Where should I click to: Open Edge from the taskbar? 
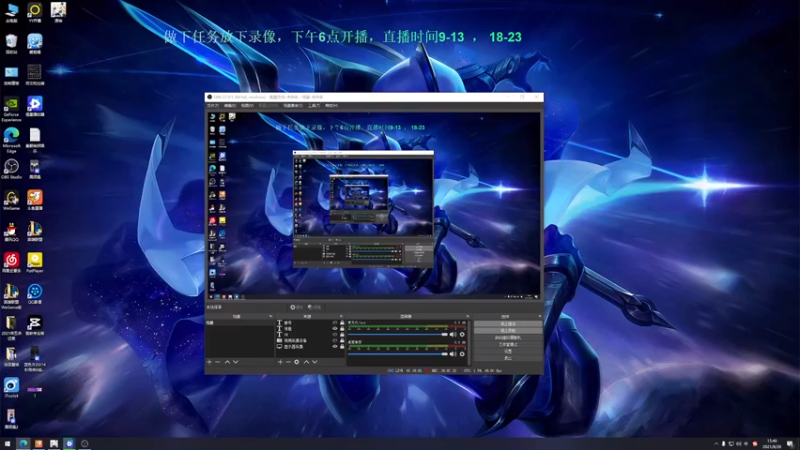(23, 444)
